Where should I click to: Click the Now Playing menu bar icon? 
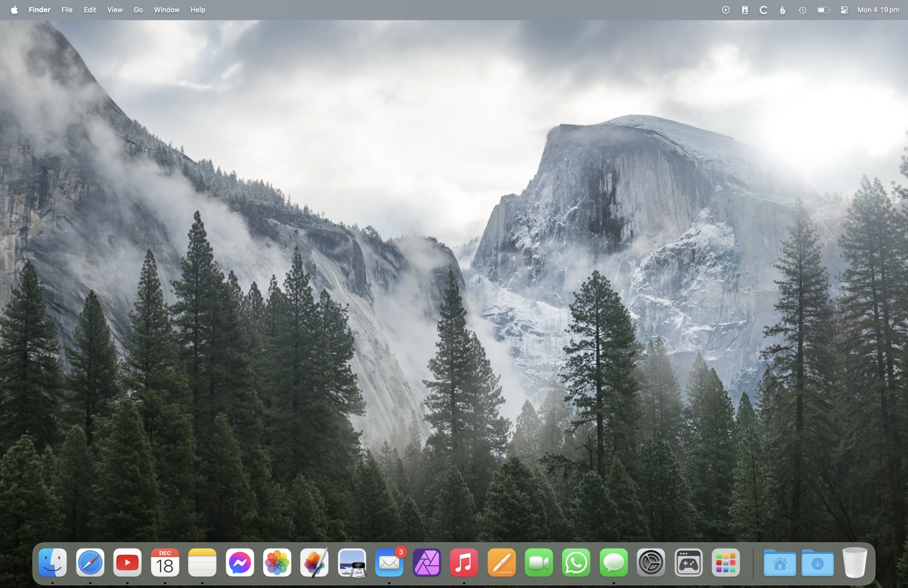[725, 10]
